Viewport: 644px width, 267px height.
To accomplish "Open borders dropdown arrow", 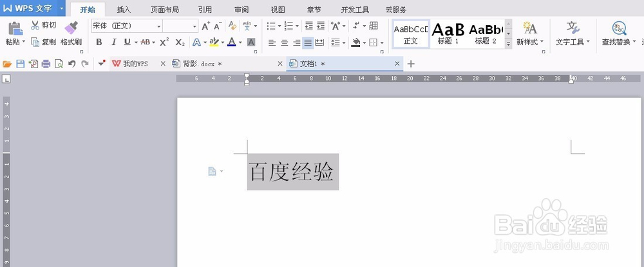I will click(x=382, y=42).
